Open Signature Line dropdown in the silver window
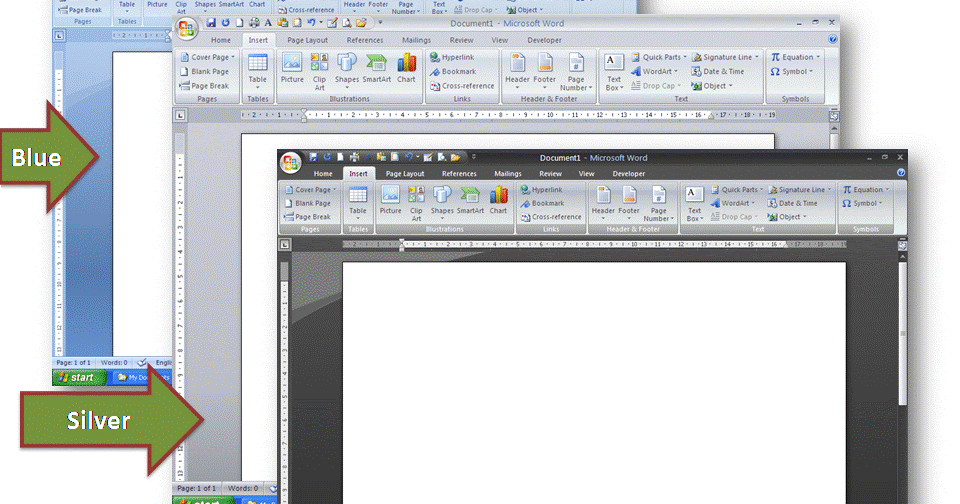This screenshot has width=960, height=504. [x=727, y=57]
